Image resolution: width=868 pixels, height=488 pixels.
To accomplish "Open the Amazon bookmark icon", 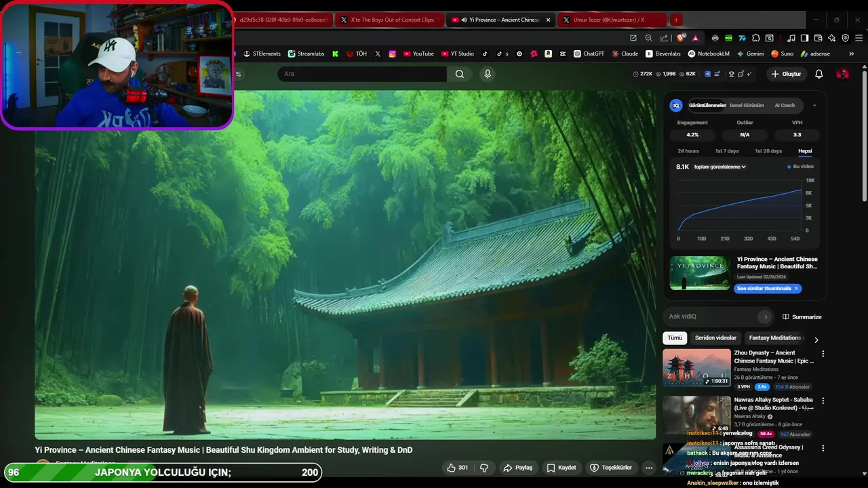I will 548,54.
